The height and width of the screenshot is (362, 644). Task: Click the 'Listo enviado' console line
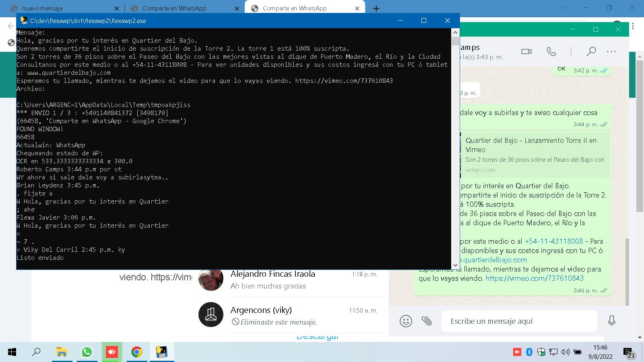tap(40, 258)
